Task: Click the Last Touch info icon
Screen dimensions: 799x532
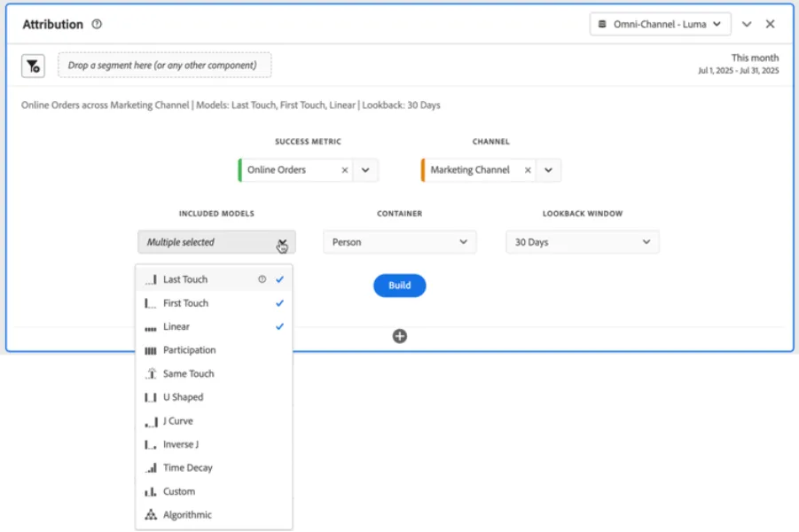Action: pos(262,279)
